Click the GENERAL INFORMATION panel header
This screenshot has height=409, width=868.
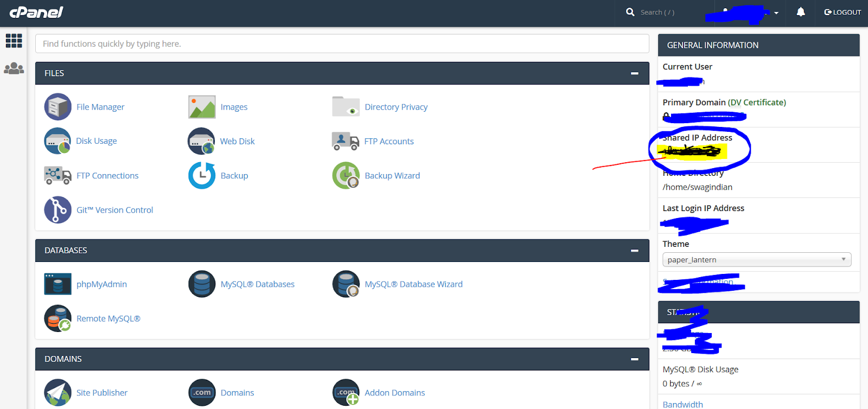758,45
